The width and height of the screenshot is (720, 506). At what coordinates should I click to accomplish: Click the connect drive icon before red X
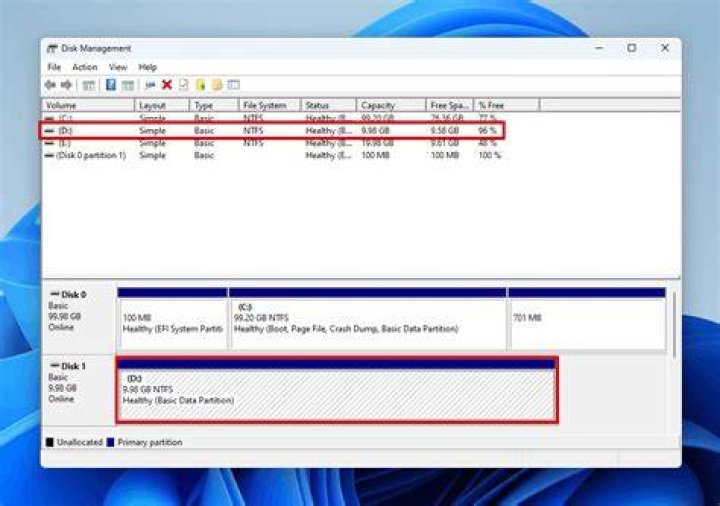(150, 85)
